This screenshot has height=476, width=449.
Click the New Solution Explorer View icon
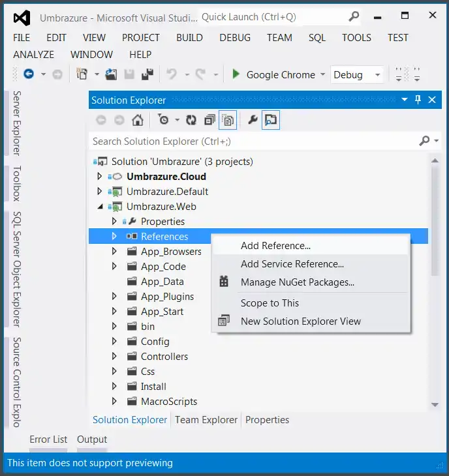coord(224,321)
